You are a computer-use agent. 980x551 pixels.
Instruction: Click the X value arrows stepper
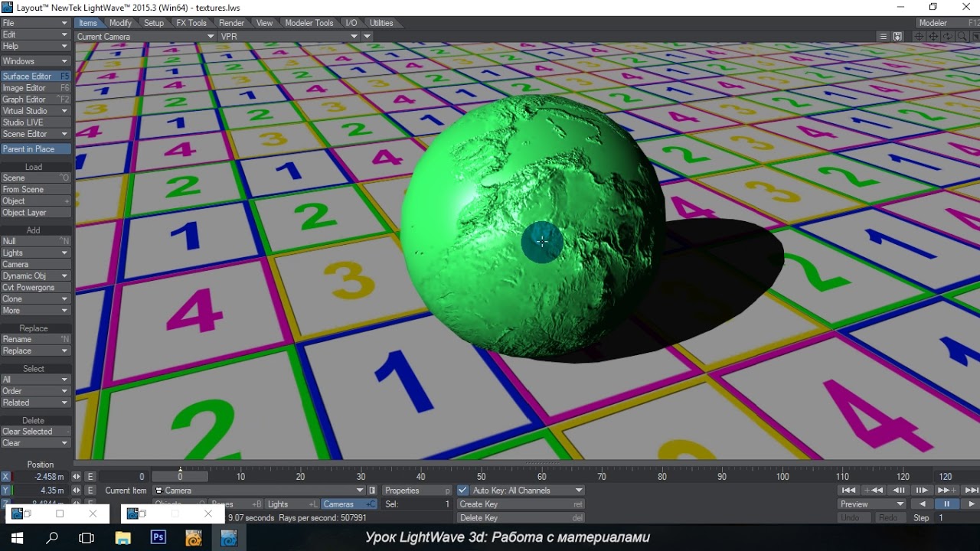(76, 477)
